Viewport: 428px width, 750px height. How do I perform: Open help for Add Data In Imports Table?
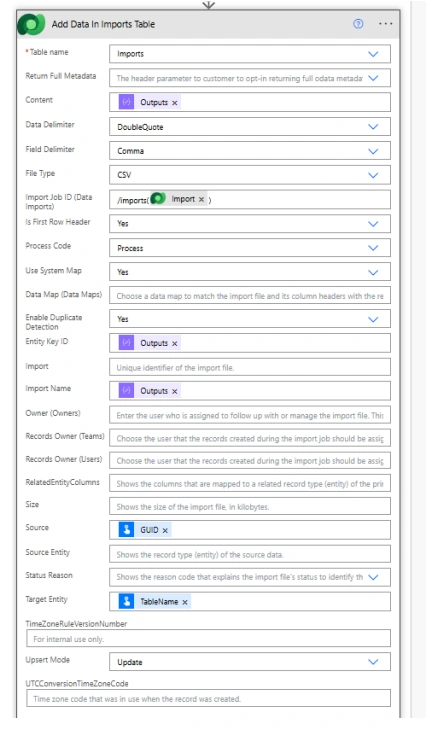click(x=358, y=24)
